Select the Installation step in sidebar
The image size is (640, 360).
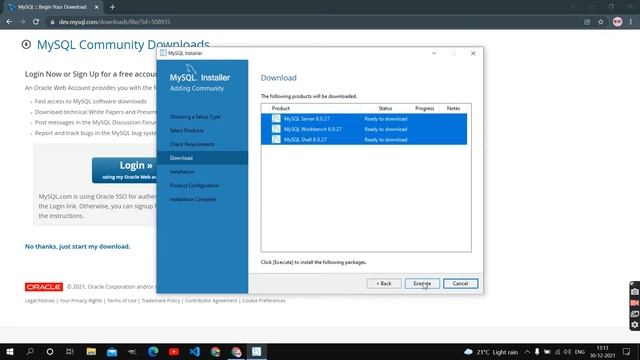pos(182,172)
